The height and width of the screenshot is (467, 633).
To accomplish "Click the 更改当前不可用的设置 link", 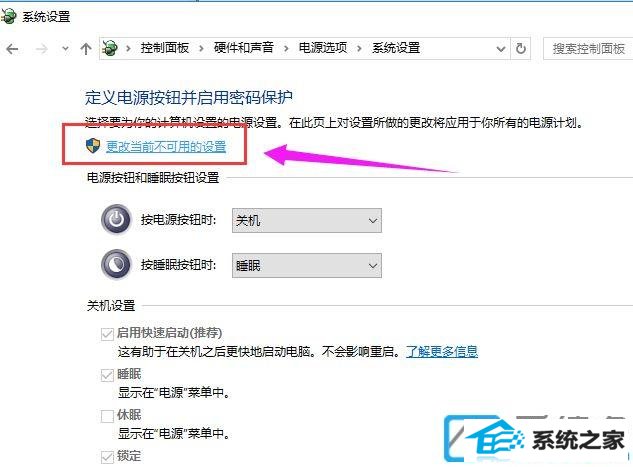I will (x=166, y=147).
